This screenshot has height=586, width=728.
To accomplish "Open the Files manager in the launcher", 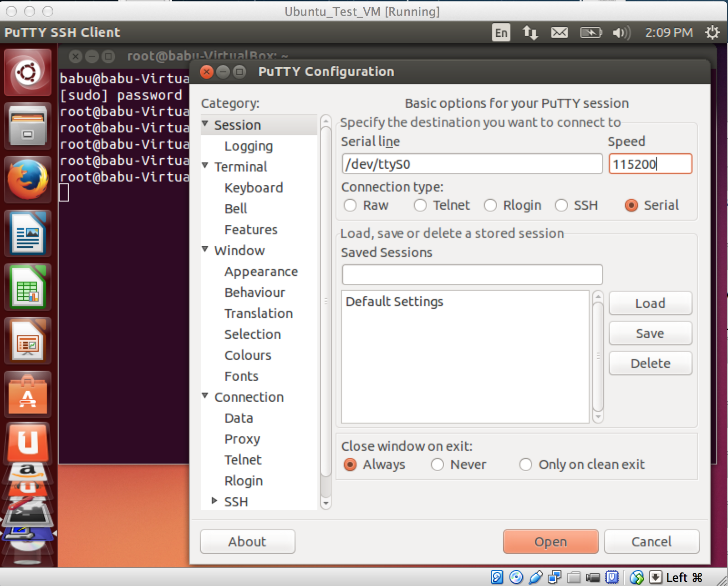I will tap(28, 126).
